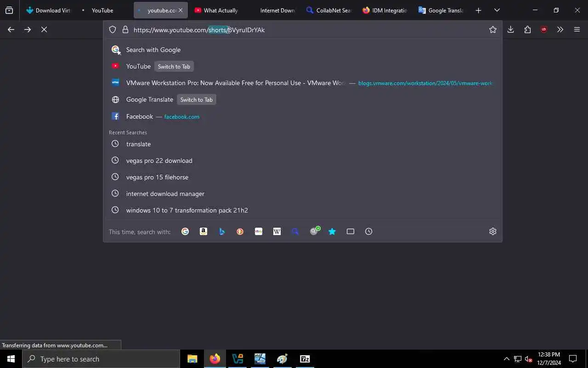Screen dimensions: 588x368
Task: Select Search with Google suggestion
Action: pos(303,50)
